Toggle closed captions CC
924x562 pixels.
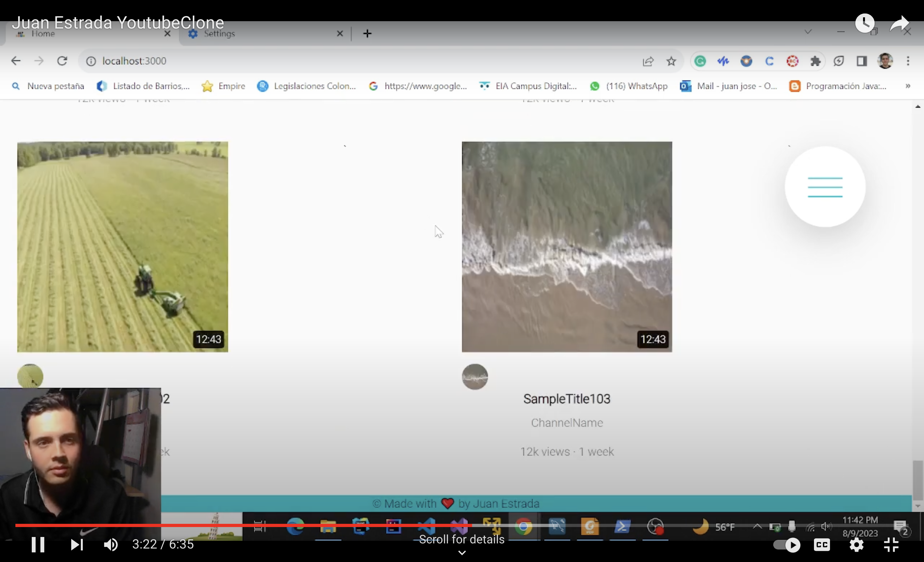[x=822, y=545]
